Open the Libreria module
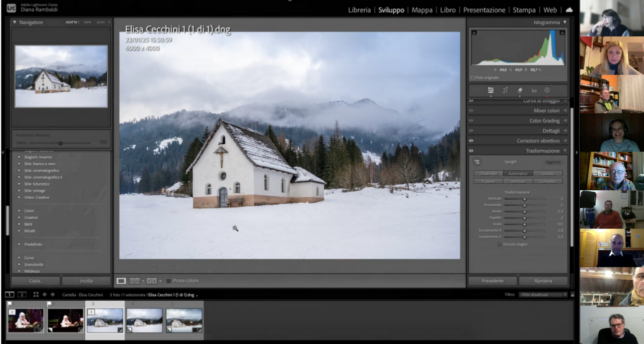This screenshot has width=644, height=344. tap(360, 10)
